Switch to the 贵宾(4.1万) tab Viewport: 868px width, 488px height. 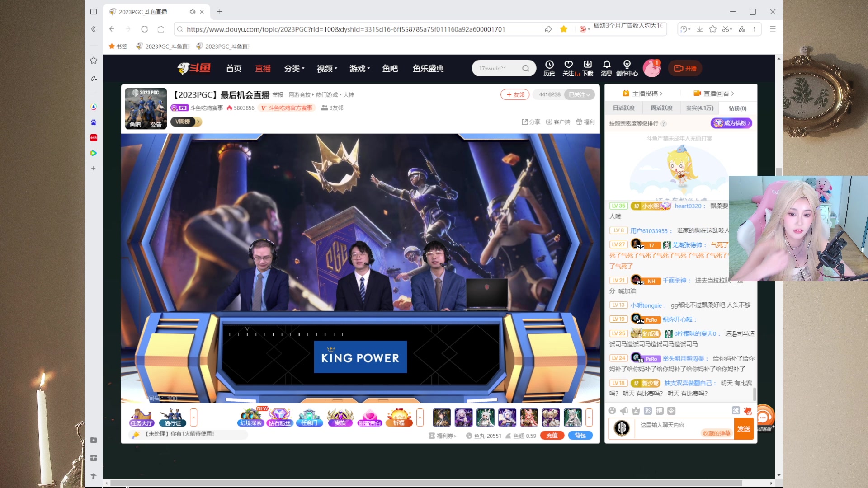700,108
